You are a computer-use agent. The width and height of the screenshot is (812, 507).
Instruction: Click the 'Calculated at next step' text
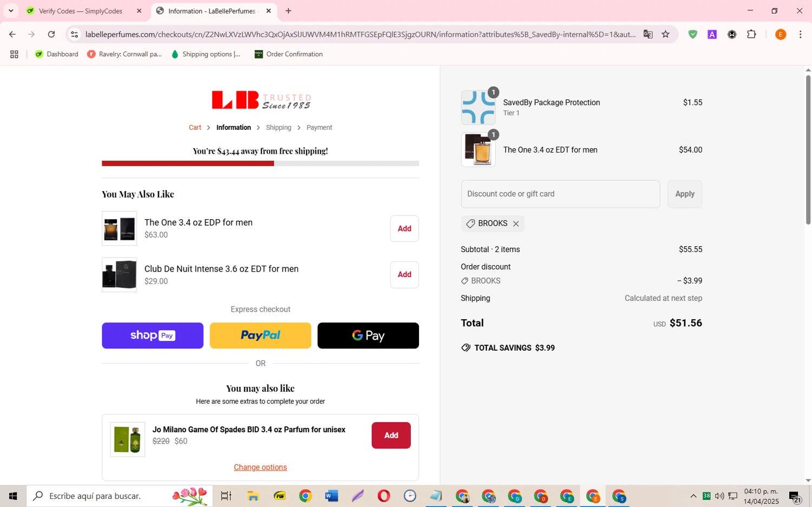tap(664, 298)
